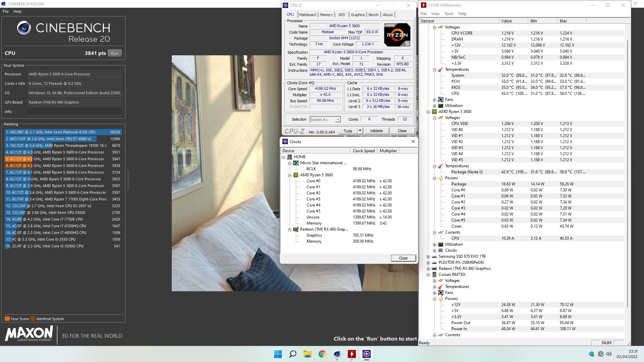Switch to Cinebench in taskbar
Viewport: 644px width, 362px height.
coord(337,354)
